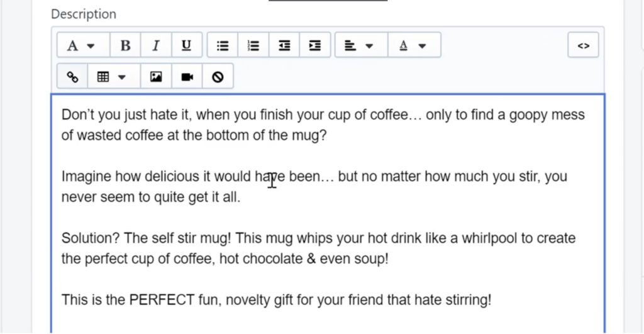This screenshot has height=334, width=644.
Task: Open the insert table dropdown
Action: pos(114,76)
